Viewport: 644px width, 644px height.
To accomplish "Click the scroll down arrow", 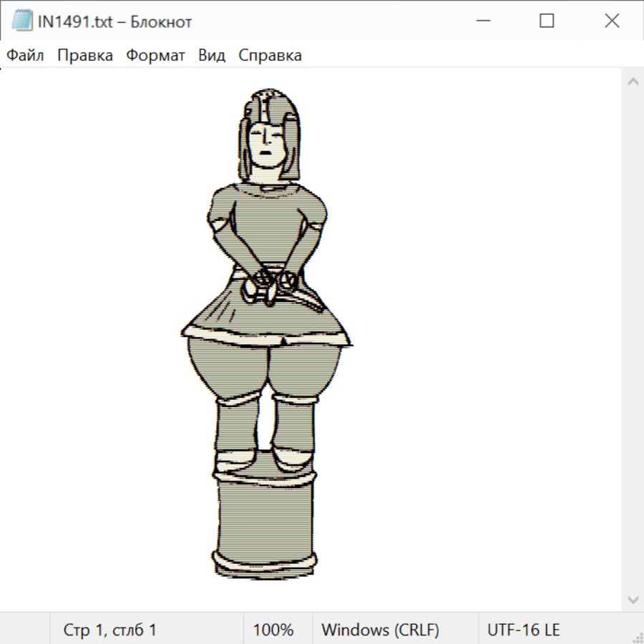I will [x=633, y=599].
